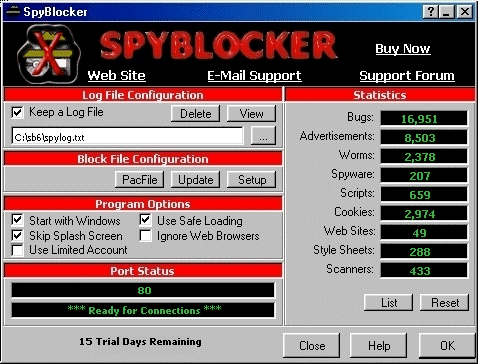Click the Scanners count 433
Image resolution: width=478 pixels, height=364 pixels.
pyautogui.click(x=424, y=271)
